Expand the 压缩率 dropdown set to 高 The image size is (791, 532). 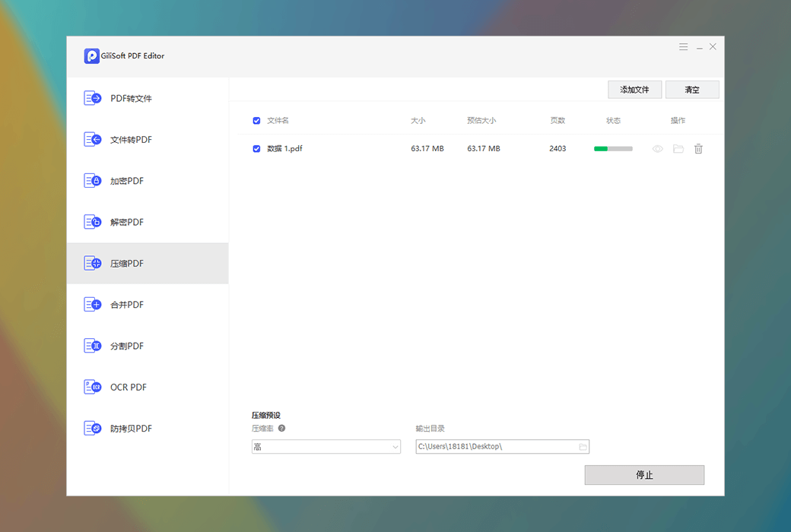point(326,447)
